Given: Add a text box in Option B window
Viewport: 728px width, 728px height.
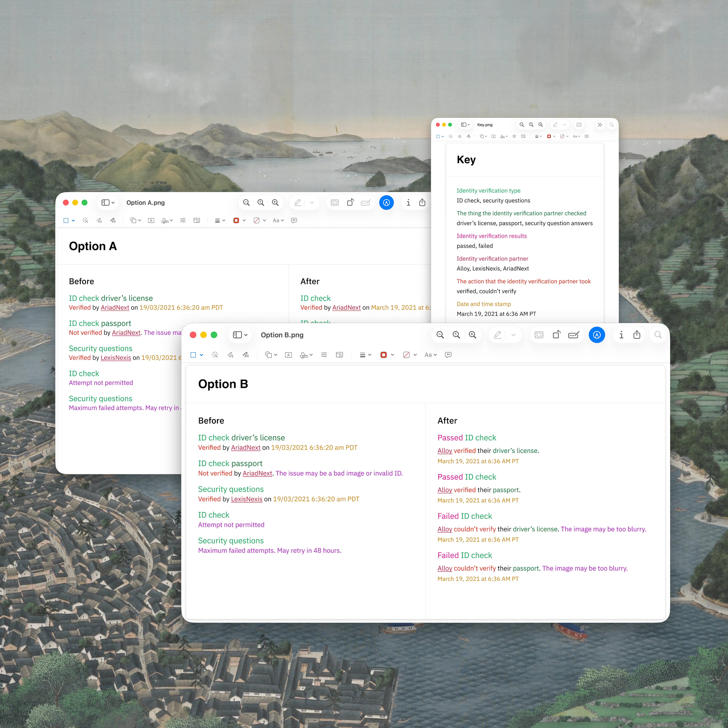Looking at the screenshot, I should tap(288, 355).
